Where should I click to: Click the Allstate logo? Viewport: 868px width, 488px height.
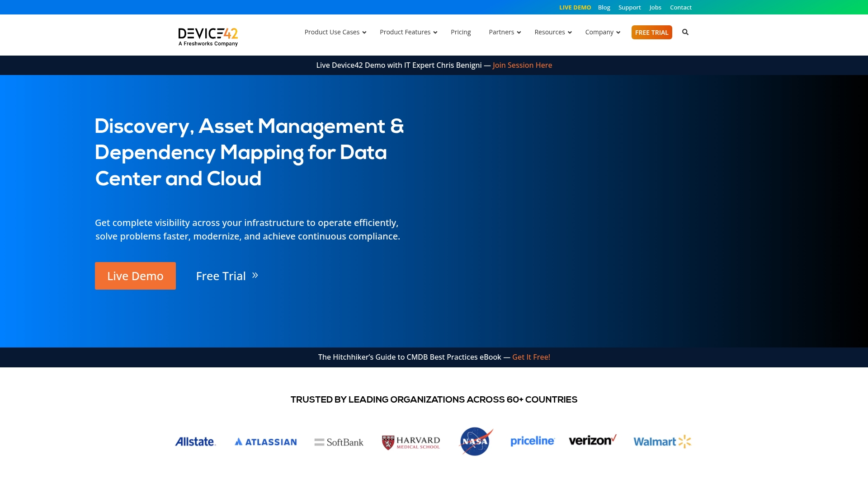pyautogui.click(x=195, y=441)
